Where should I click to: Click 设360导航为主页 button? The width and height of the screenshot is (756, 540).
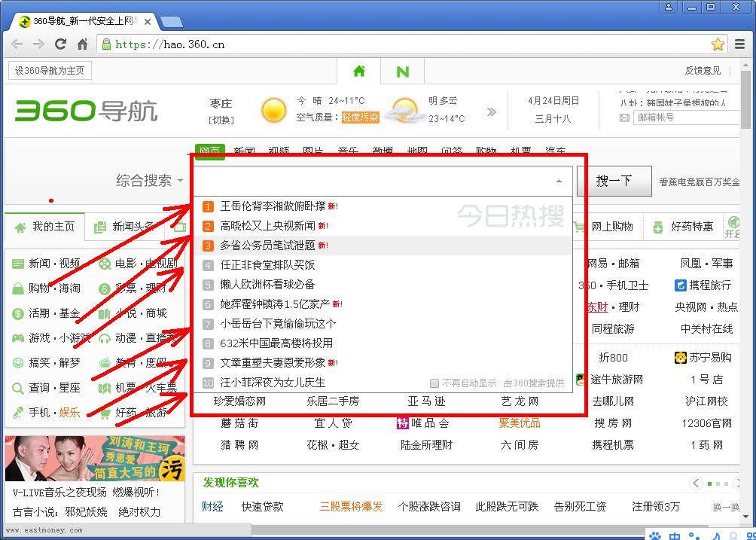(50, 71)
